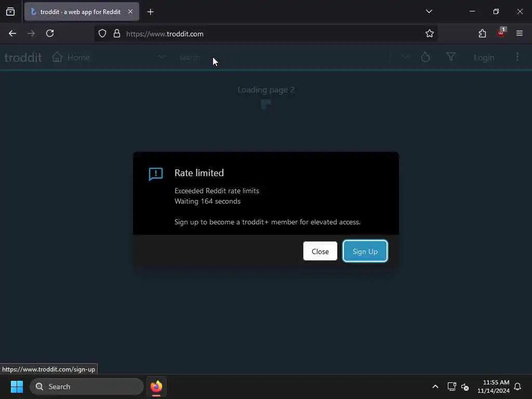Open the hot sort flame icon

(425, 57)
